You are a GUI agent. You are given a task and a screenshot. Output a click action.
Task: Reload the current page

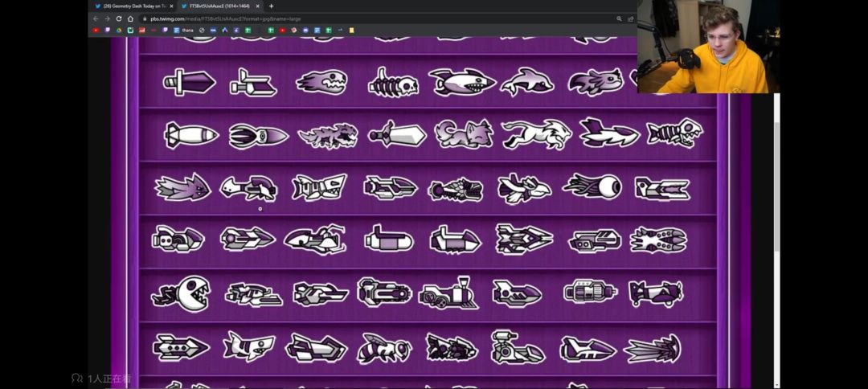[x=119, y=18]
